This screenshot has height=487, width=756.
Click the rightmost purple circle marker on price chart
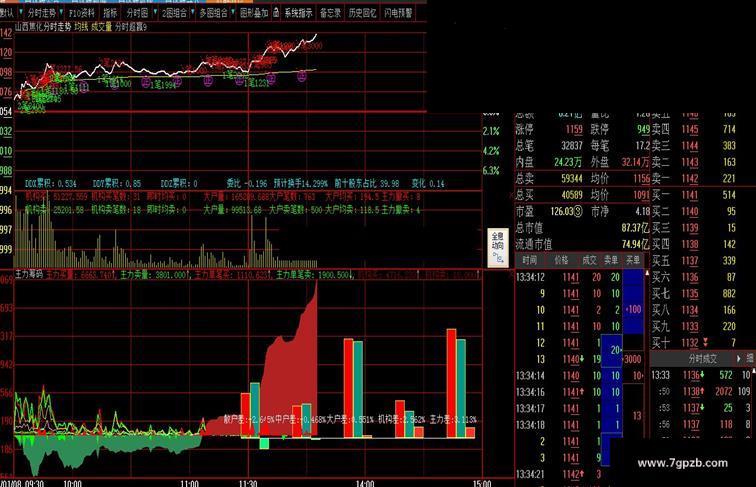(x=302, y=76)
